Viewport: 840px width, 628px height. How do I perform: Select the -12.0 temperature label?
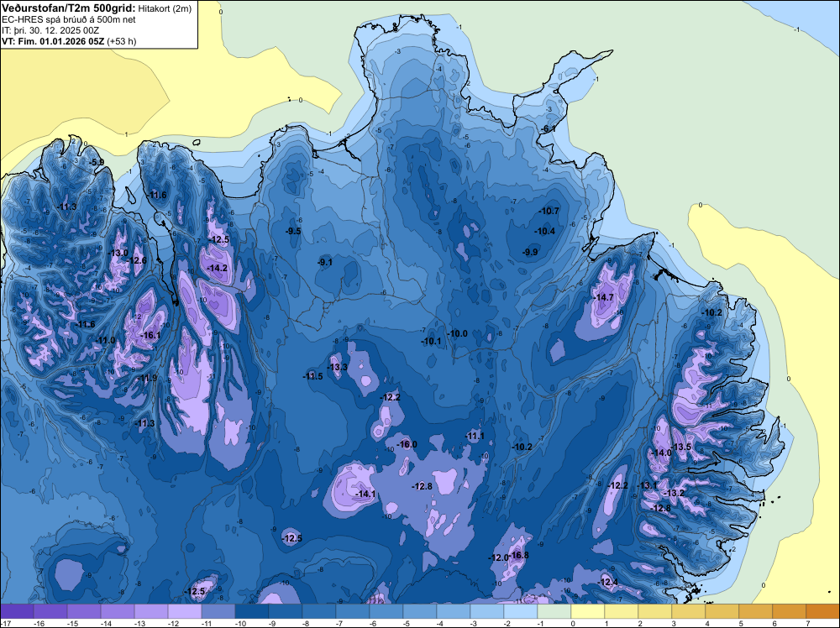[x=499, y=557]
